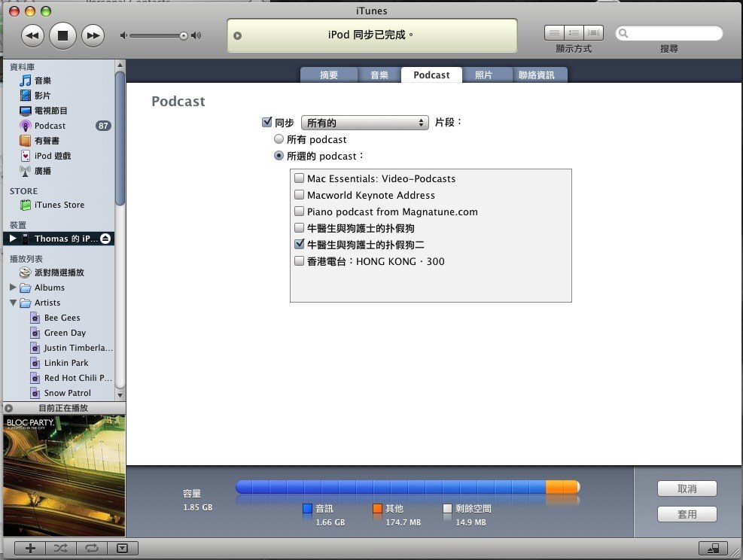
Task: Click the blue 音訊 legend swatch
Action: (307, 508)
